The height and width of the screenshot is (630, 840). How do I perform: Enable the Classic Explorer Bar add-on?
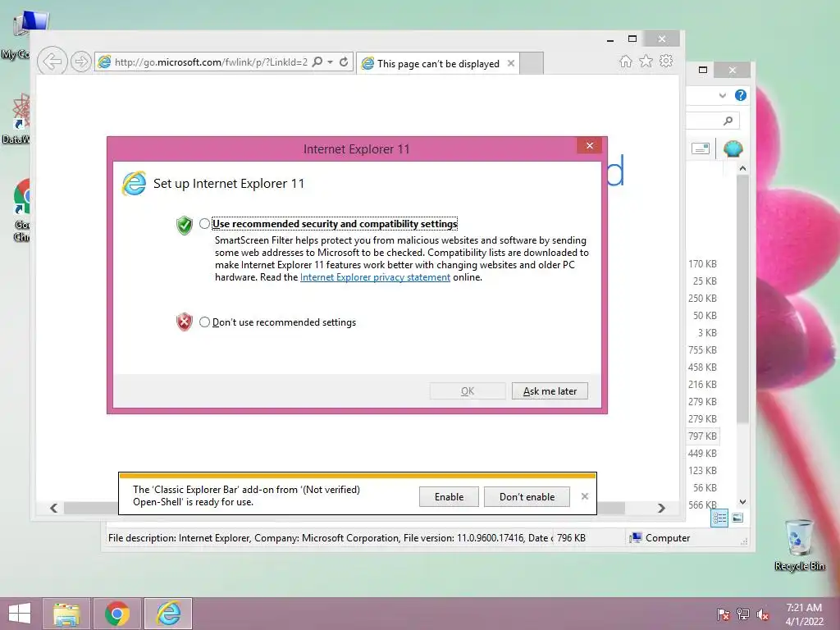click(449, 496)
